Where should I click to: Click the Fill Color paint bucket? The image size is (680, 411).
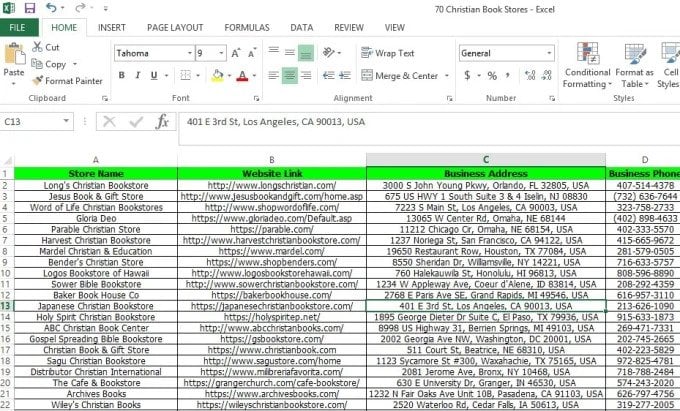(217, 75)
